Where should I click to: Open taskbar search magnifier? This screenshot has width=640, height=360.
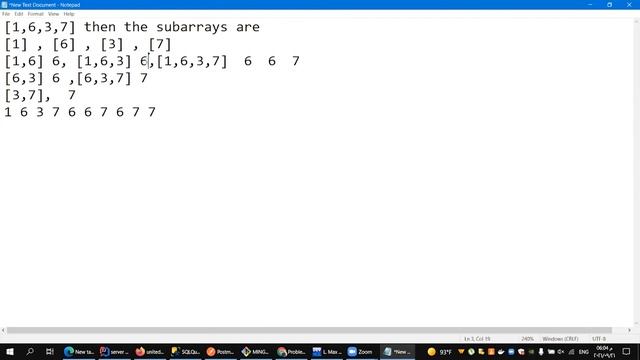[x=30, y=351]
